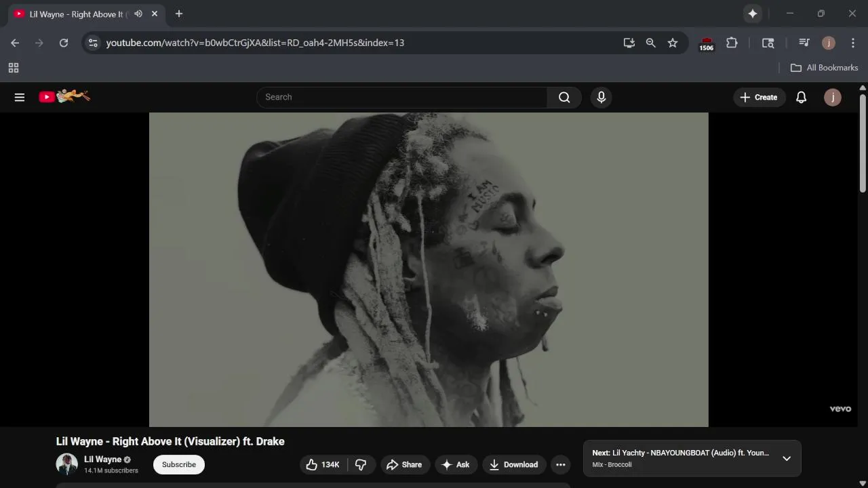Open YouTube notifications bell
This screenshot has height=488, width=868.
point(801,97)
